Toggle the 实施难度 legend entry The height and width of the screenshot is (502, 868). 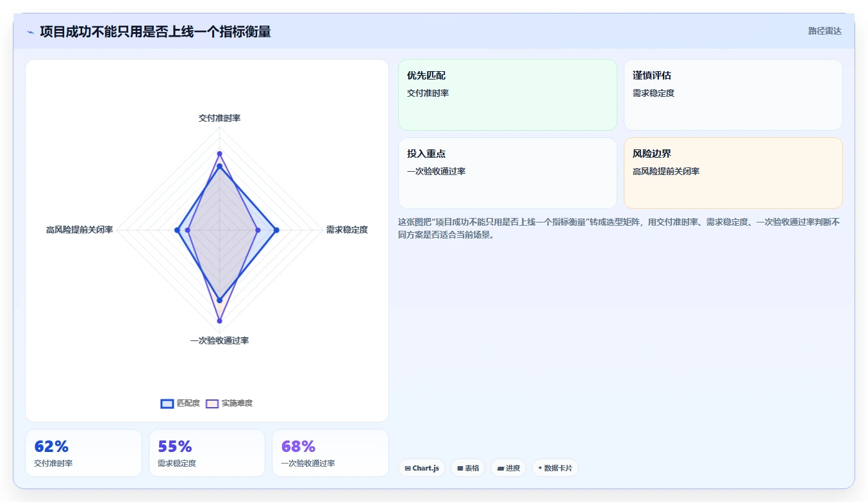[x=229, y=403]
